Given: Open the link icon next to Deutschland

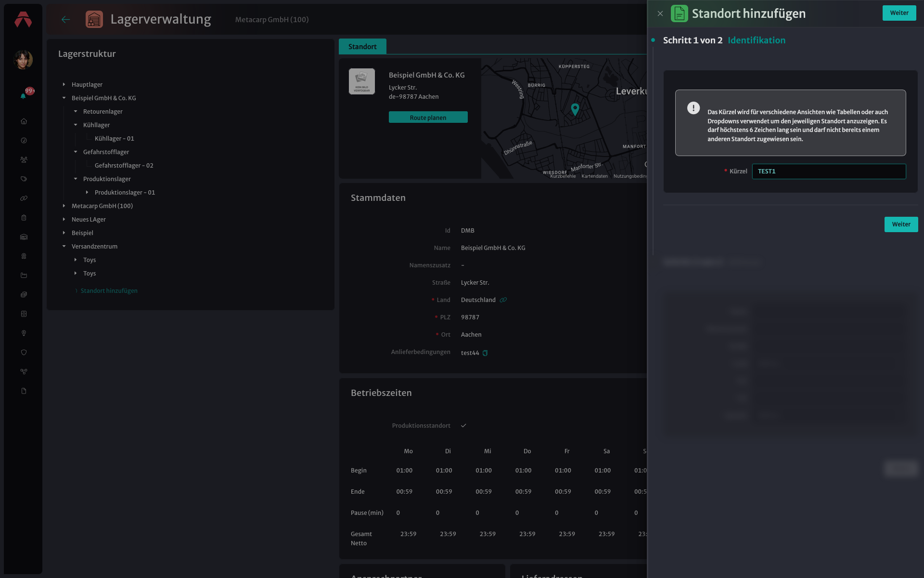Looking at the screenshot, I should 503,300.
